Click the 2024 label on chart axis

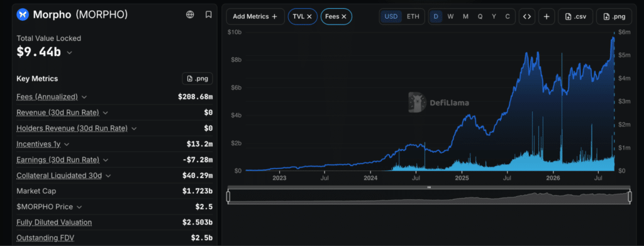click(x=370, y=178)
